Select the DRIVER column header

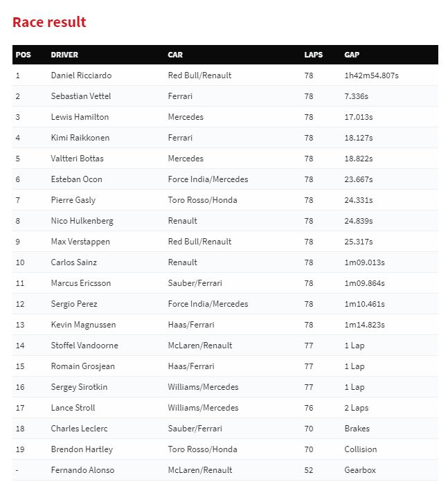(64, 55)
